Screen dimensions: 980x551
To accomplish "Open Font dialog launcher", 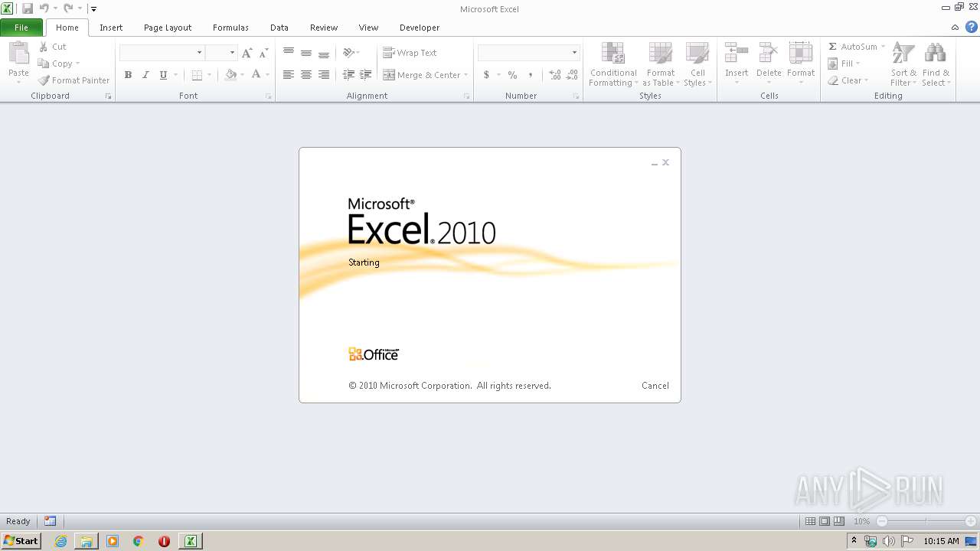I will pyautogui.click(x=269, y=96).
